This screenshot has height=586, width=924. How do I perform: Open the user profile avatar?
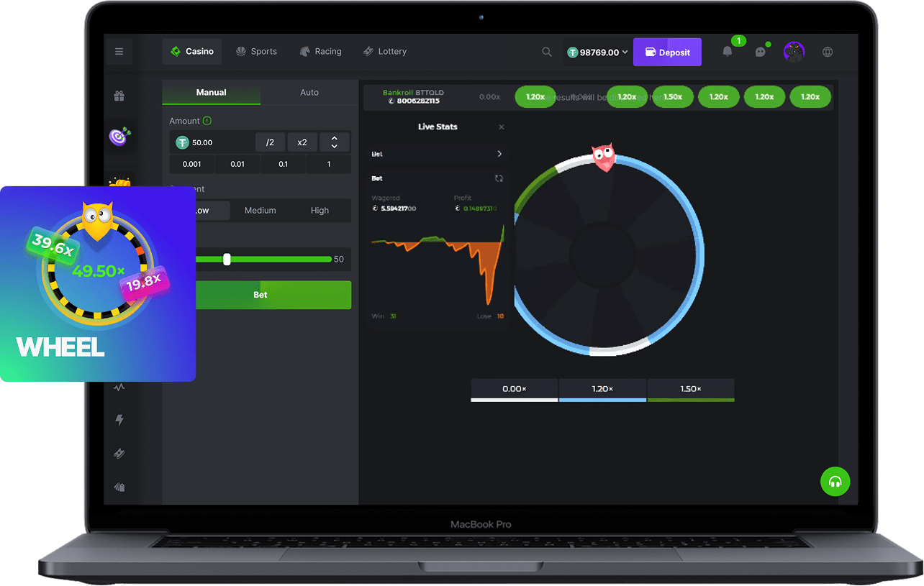pyautogui.click(x=794, y=52)
